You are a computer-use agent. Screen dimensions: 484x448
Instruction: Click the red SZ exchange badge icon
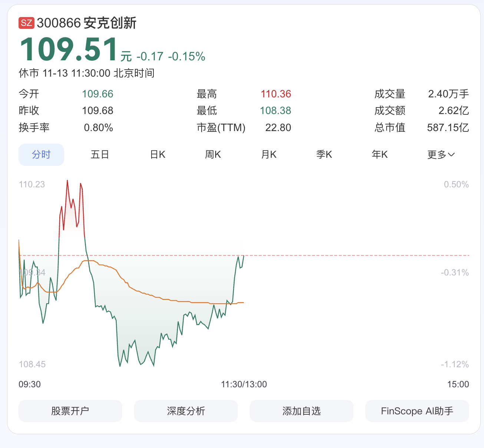(26, 23)
